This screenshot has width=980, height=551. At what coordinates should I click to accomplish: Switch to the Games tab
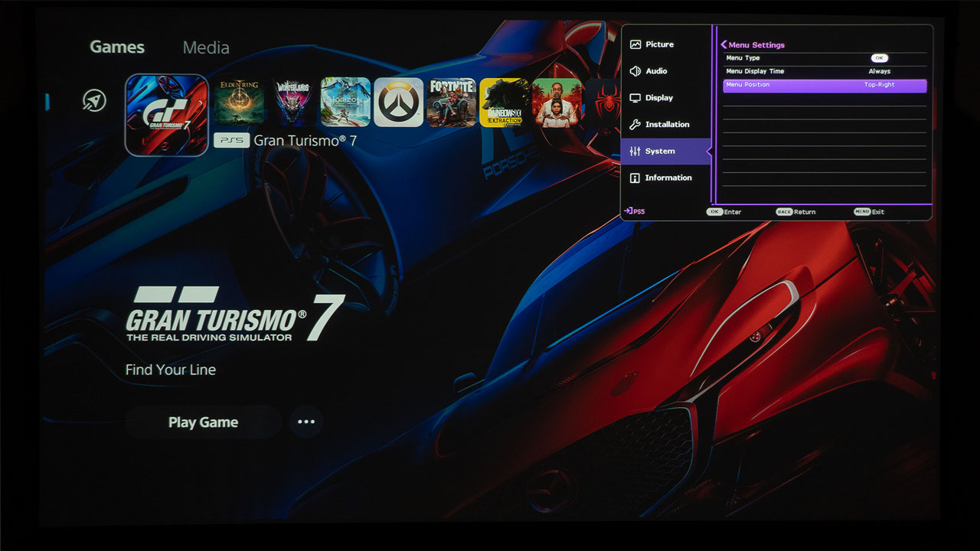117,47
